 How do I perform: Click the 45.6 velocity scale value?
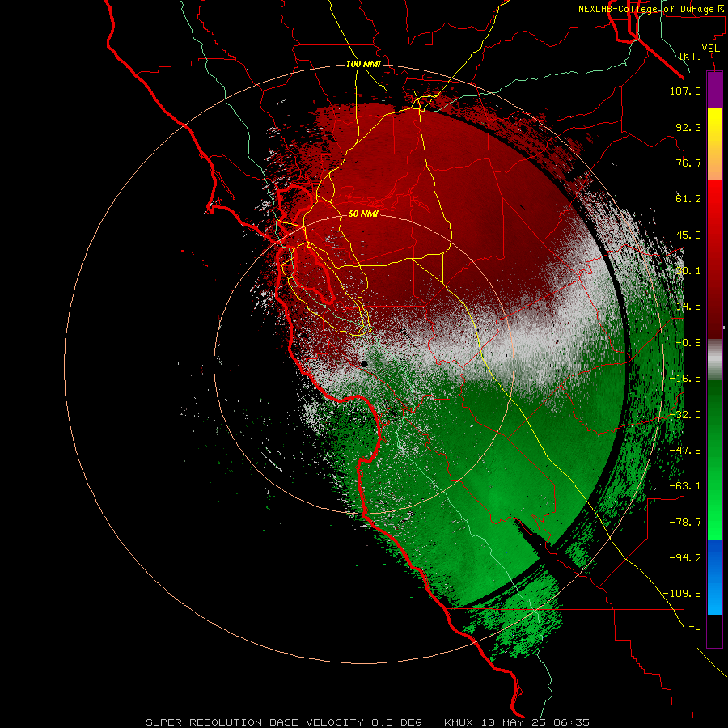click(x=688, y=235)
